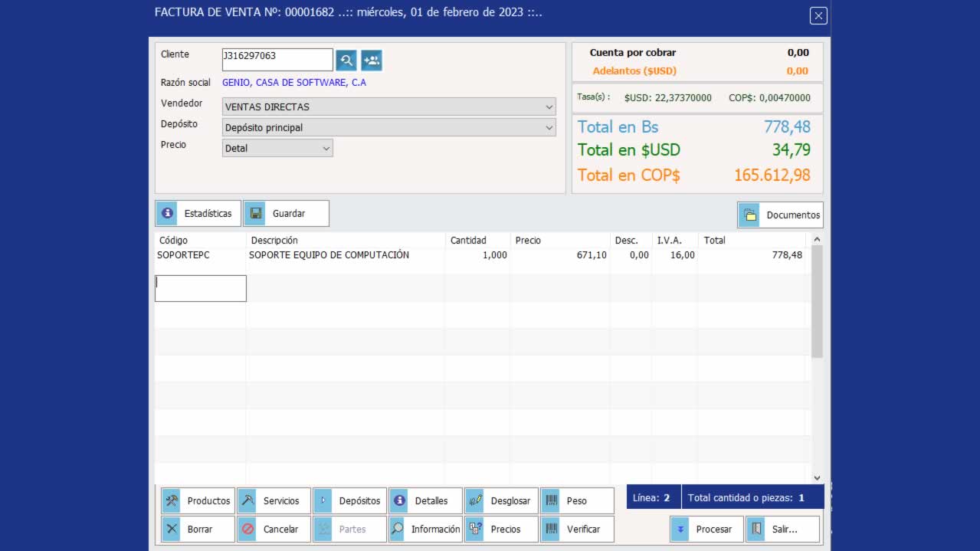Click the Total en $USD value 34,79
980x551 pixels.
coord(792,149)
